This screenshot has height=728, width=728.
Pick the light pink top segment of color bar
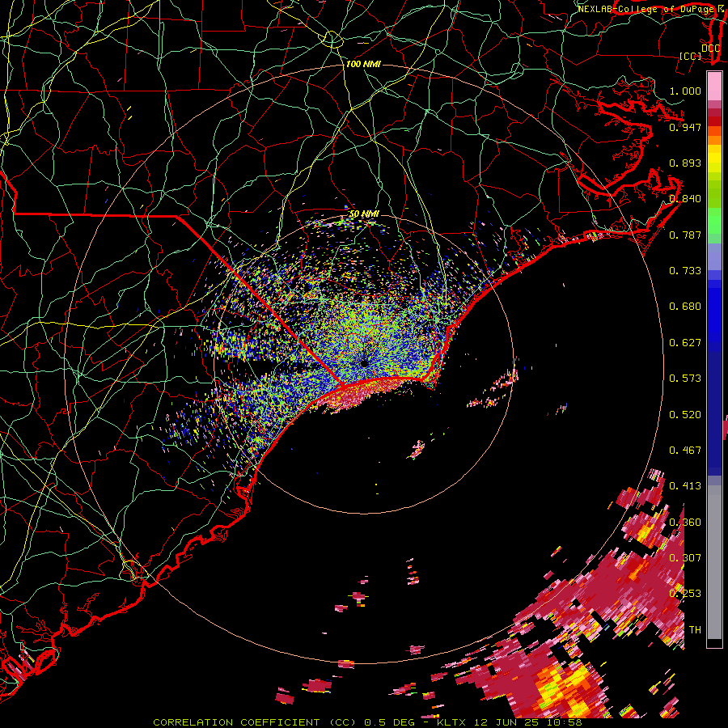coord(714,86)
